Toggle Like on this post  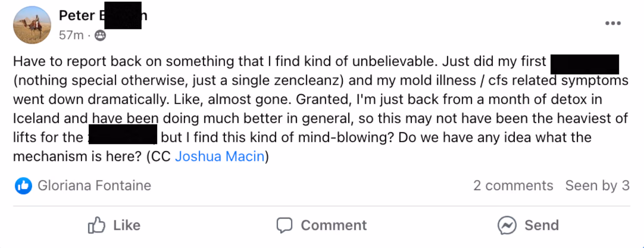[114, 225]
